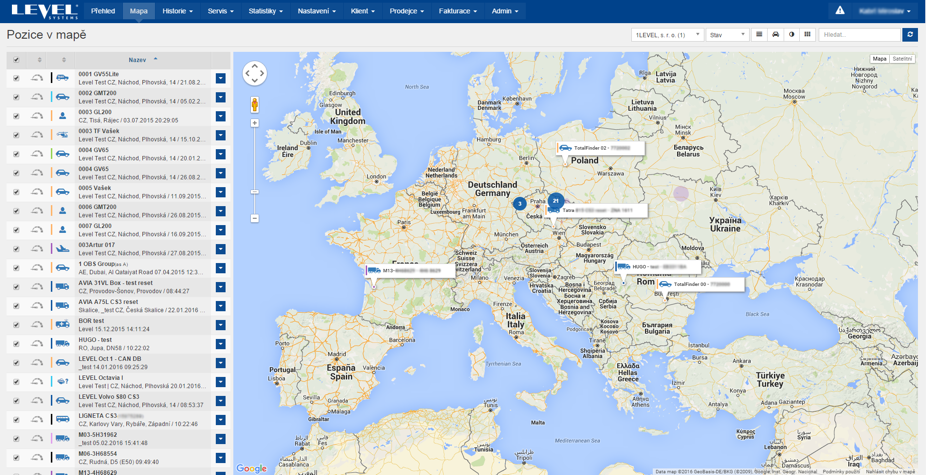Click the helicopter icon for 0003 TF Vašek
The width and height of the screenshot is (926, 475).
62,135
